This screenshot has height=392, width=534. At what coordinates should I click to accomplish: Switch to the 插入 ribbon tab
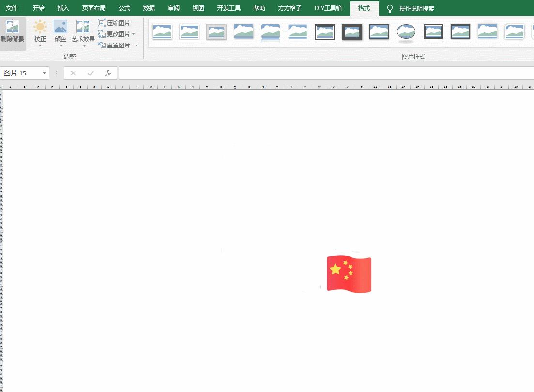(63, 8)
